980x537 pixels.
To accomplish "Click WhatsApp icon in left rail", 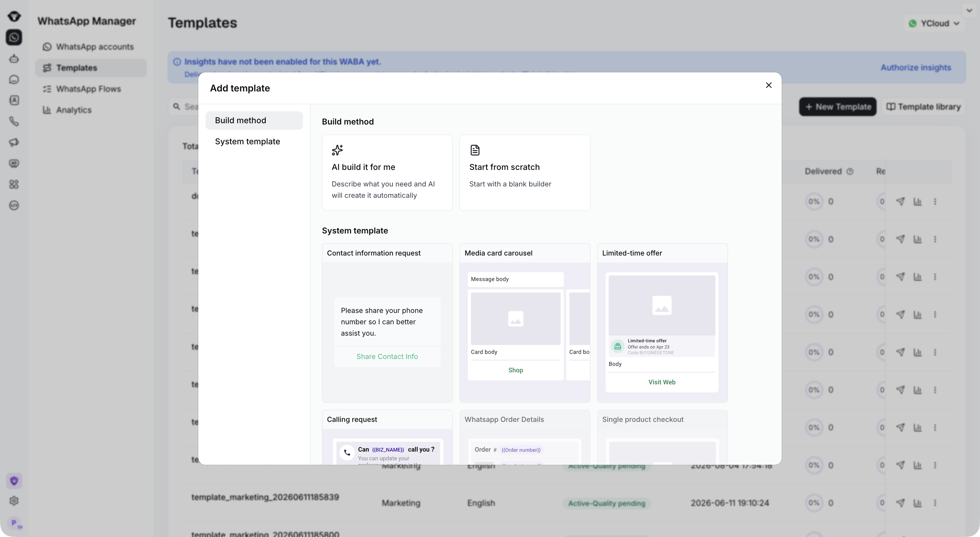I will pos(14,37).
